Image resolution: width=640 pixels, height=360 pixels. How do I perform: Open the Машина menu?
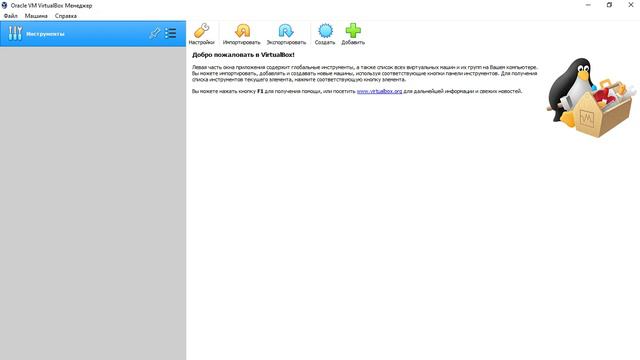tap(36, 16)
